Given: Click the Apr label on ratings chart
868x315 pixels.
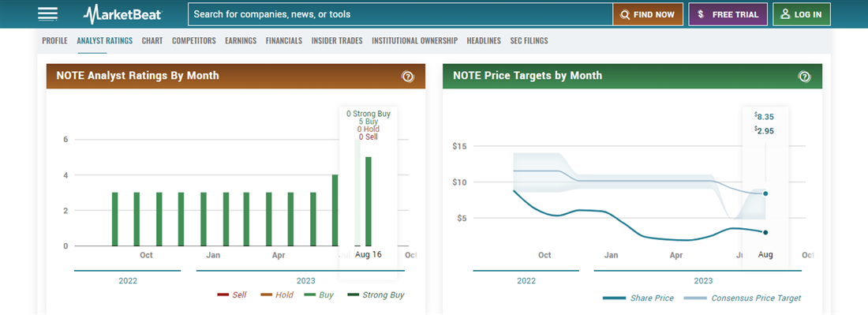Looking at the screenshot, I should tap(279, 255).
